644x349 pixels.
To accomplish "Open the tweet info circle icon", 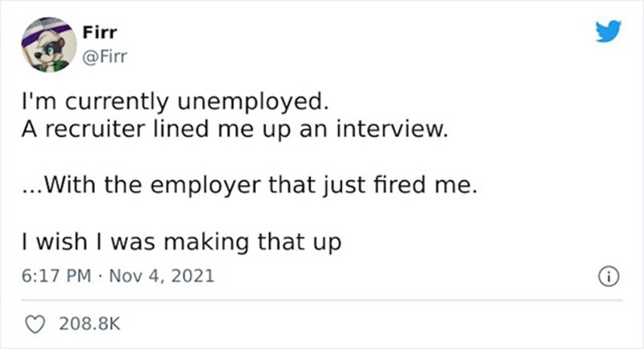I will (x=610, y=276).
